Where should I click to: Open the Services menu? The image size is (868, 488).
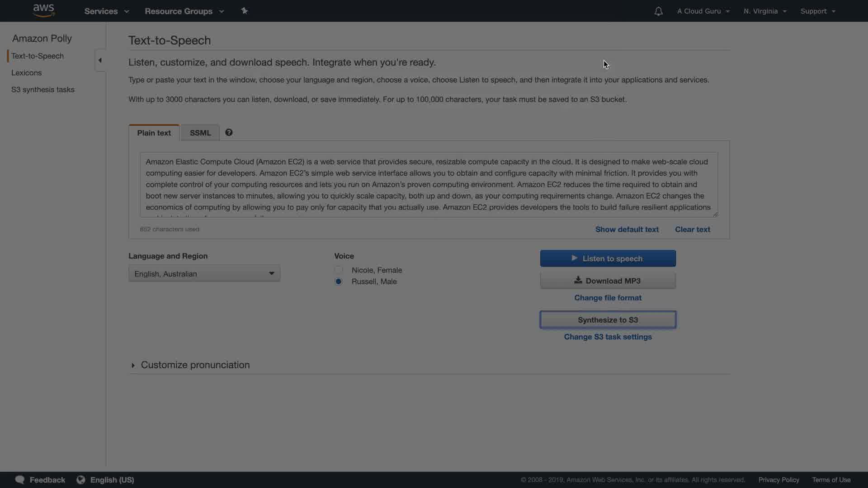(x=106, y=11)
